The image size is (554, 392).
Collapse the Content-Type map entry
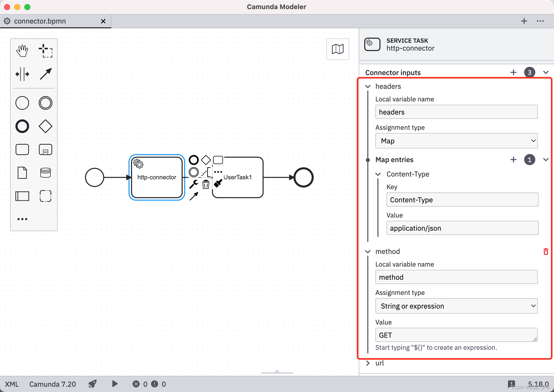[x=378, y=174]
